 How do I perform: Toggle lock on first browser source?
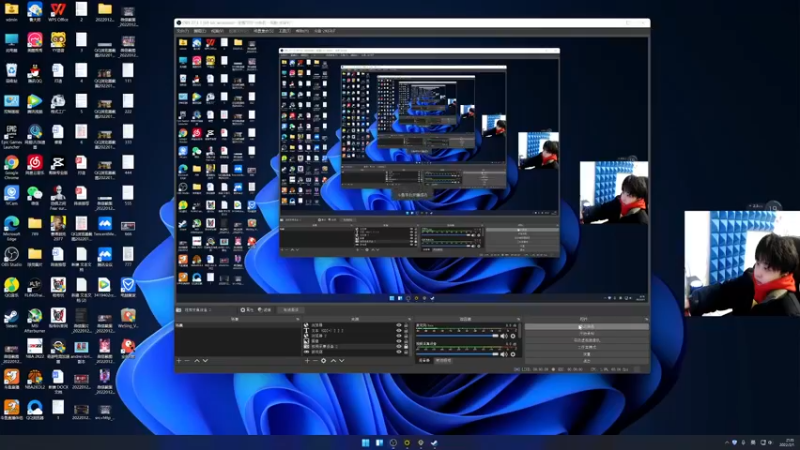[x=406, y=325]
